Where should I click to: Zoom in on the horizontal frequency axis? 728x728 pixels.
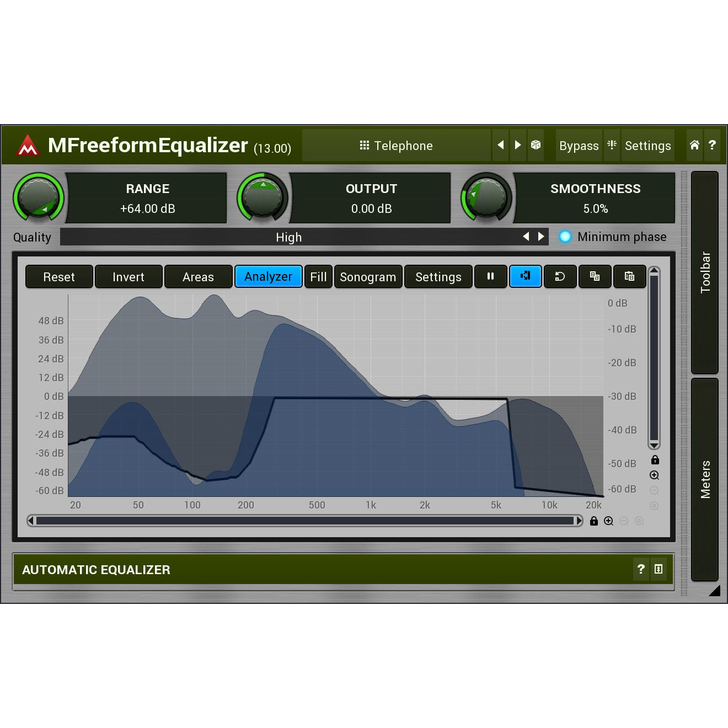click(608, 521)
